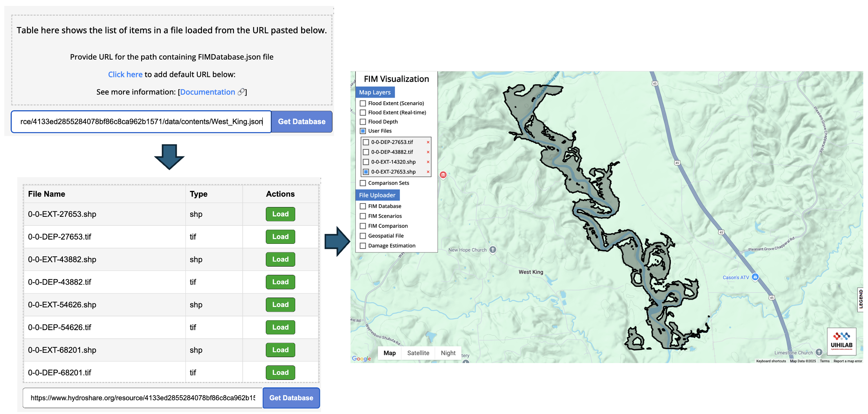The height and width of the screenshot is (414, 868).
Task: Collapse the File Uploader section
Action: pyautogui.click(x=378, y=195)
